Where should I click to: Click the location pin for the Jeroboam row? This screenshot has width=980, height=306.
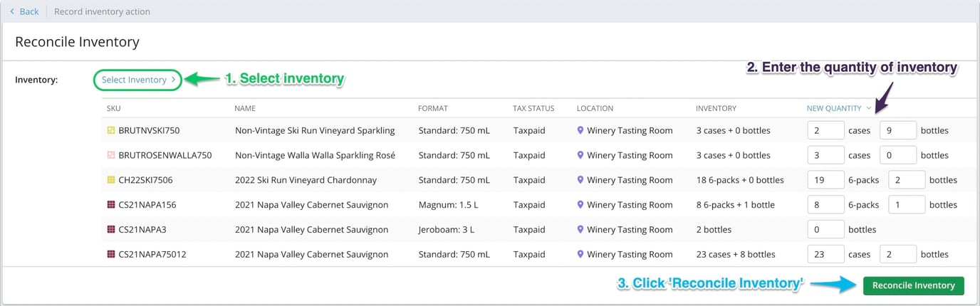click(580, 230)
